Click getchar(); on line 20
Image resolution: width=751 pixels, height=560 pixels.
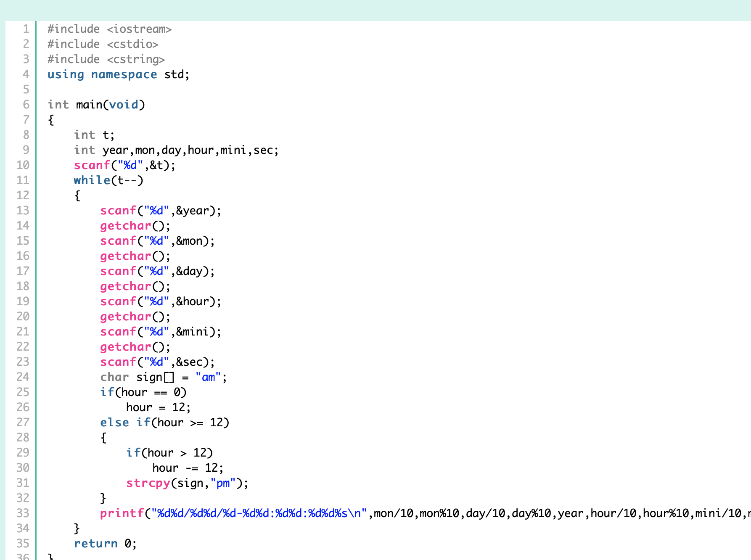coord(135,317)
